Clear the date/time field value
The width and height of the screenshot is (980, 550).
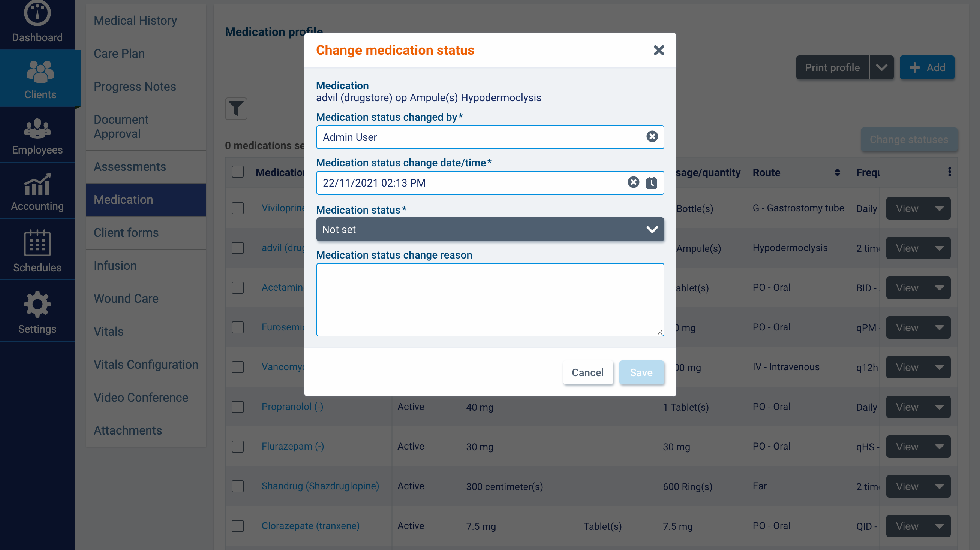[x=633, y=183]
